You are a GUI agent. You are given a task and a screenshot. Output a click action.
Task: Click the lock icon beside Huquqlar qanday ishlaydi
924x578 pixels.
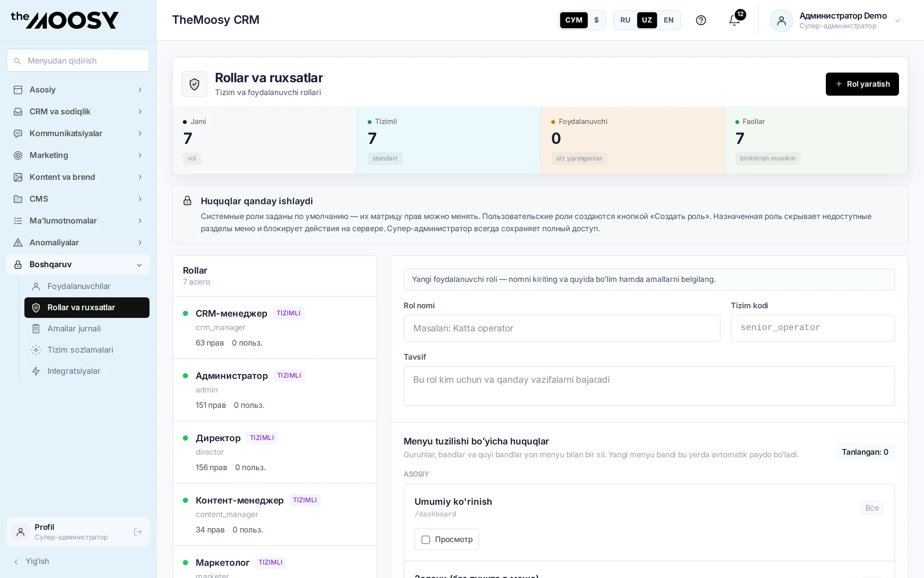187,201
